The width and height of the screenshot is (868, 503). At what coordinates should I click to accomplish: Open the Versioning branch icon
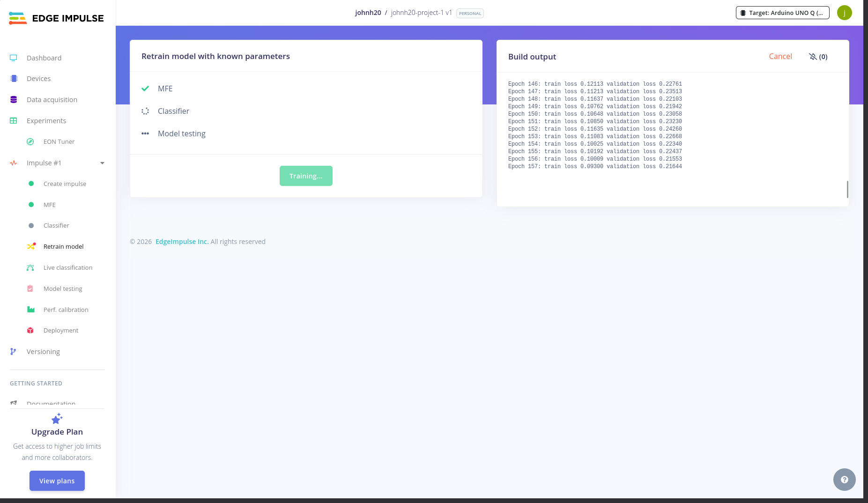tap(13, 351)
